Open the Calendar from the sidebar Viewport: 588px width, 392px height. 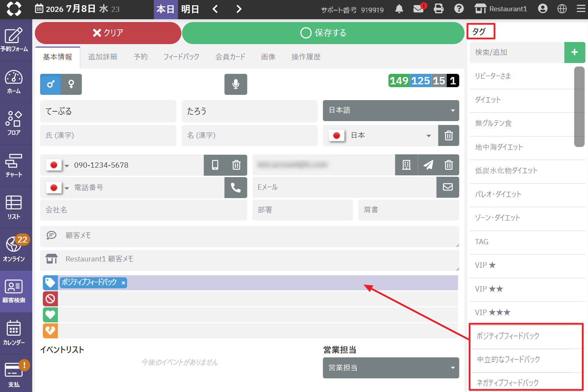click(14, 333)
